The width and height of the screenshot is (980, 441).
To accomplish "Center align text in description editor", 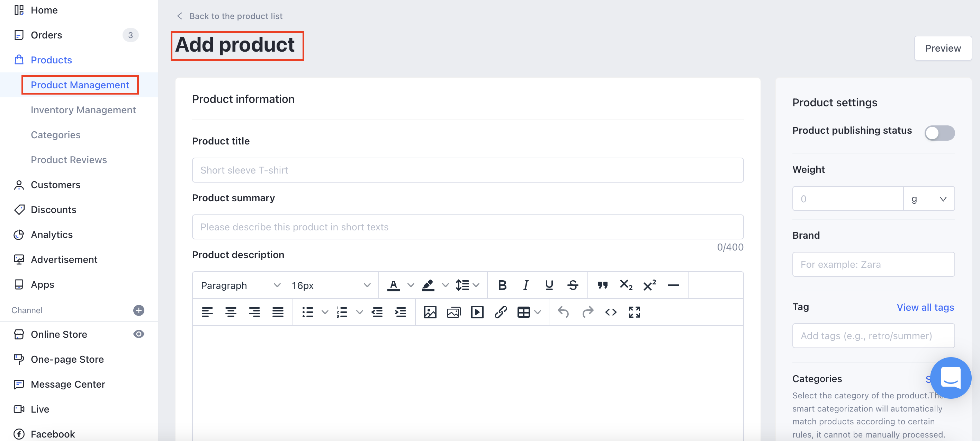I will coord(231,312).
